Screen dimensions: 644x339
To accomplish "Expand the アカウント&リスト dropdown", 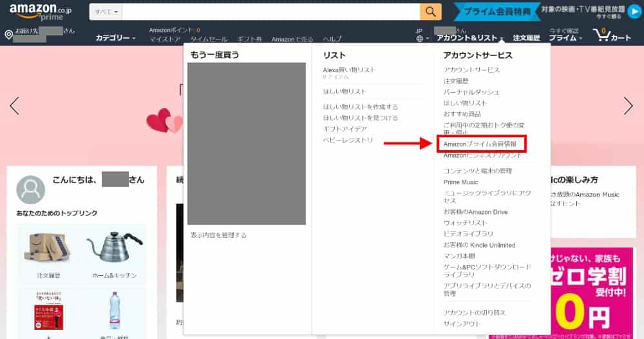I will pos(470,38).
